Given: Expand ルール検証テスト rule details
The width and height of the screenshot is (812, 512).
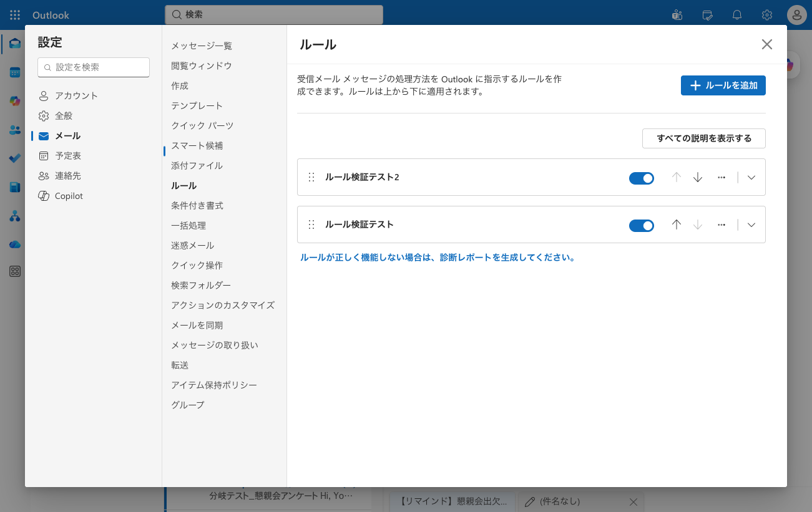Looking at the screenshot, I should 751,225.
